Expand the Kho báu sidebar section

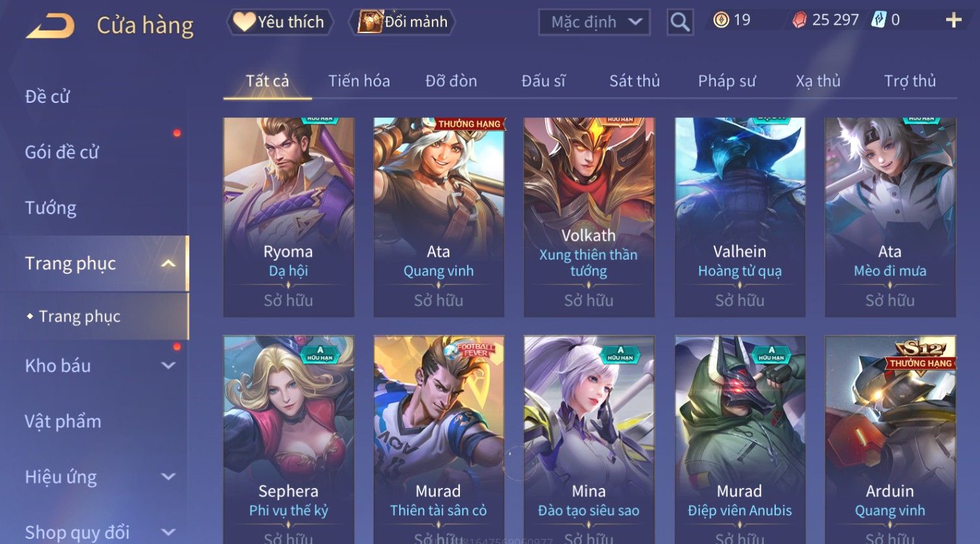click(x=168, y=366)
